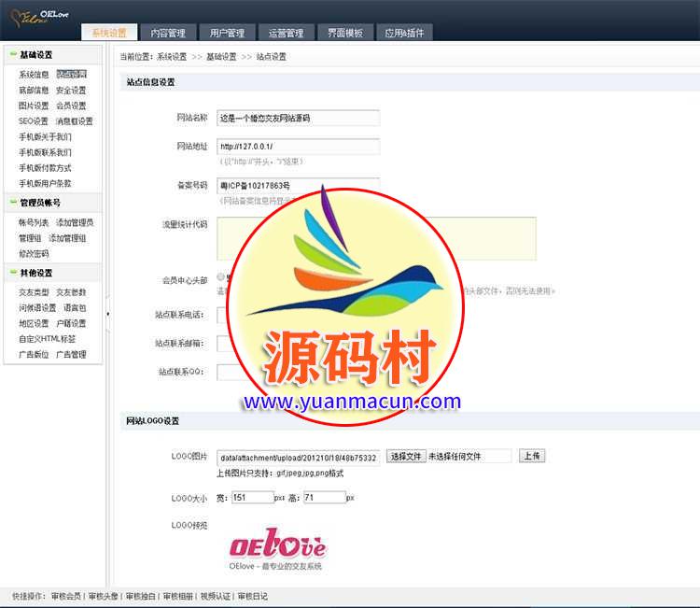The height and width of the screenshot is (608, 700).
Task: Collapse the 基础设置 section via green icon
Action: [13, 54]
